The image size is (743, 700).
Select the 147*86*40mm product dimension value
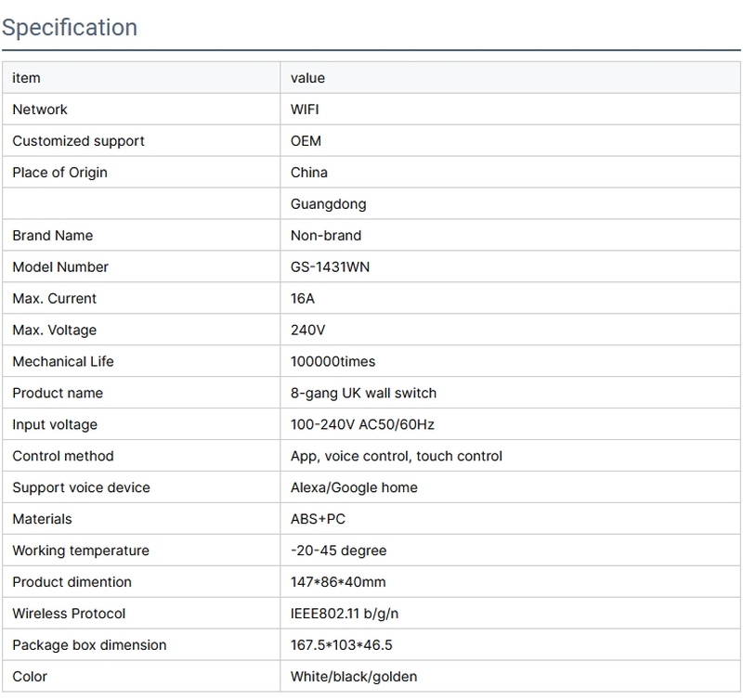338,583
